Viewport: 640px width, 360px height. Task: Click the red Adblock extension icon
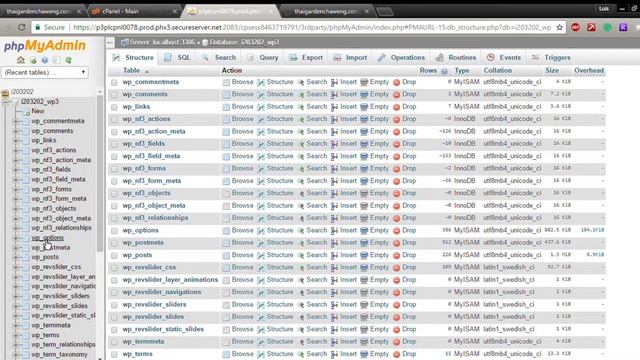[576, 27]
